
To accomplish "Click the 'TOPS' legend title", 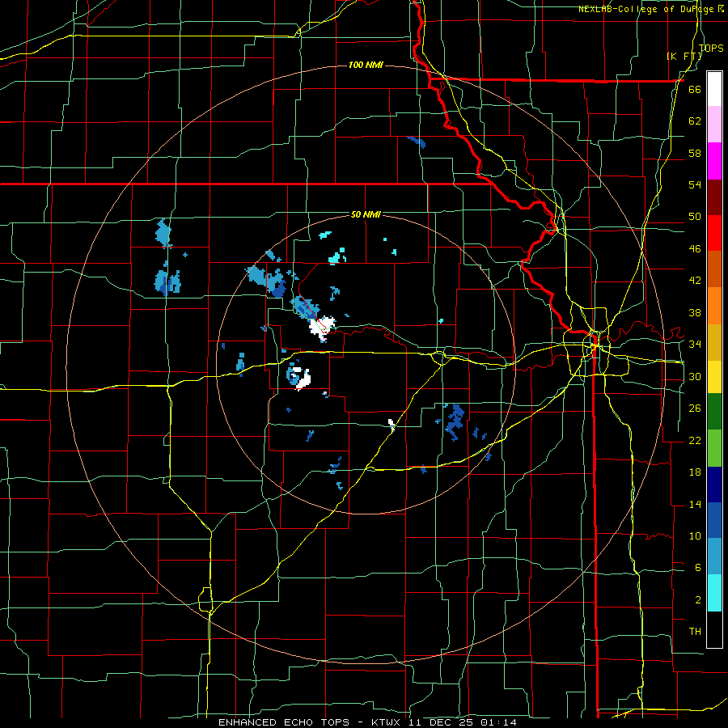I will (711, 48).
